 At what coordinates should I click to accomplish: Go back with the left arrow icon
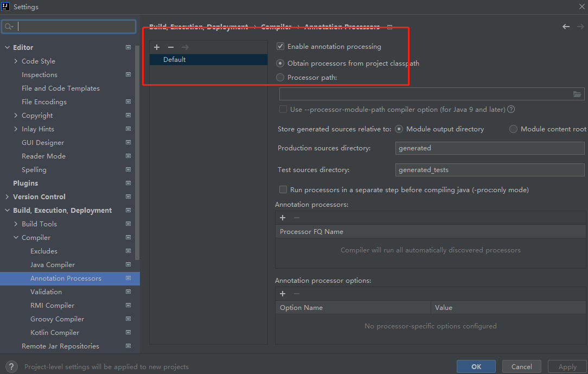[x=566, y=27]
